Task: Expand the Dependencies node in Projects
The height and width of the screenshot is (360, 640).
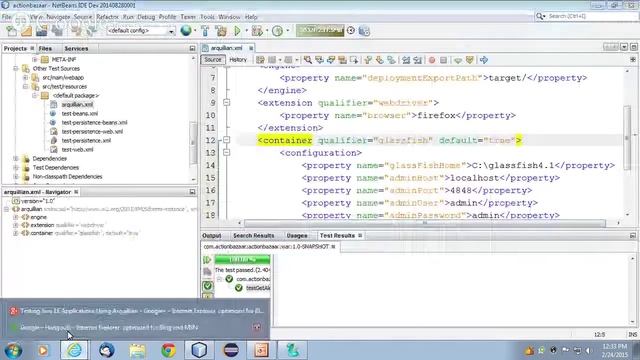Action: pos(16,158)
